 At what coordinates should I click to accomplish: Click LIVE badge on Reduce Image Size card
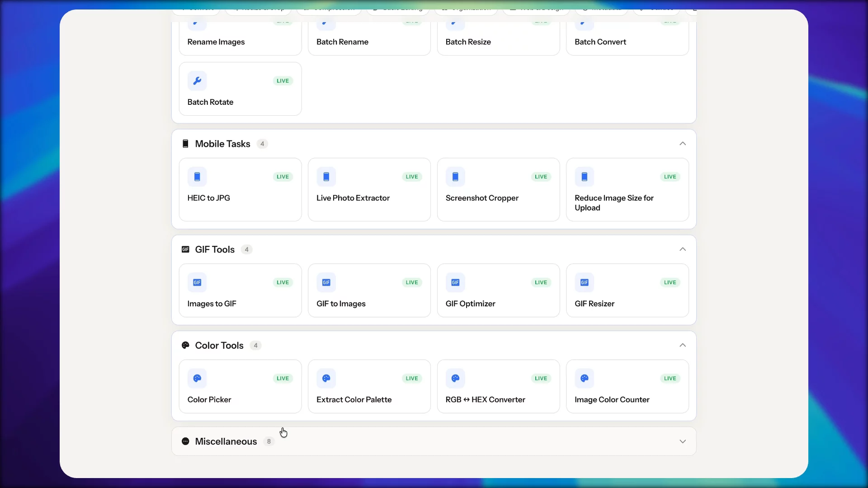pos(670,177)
